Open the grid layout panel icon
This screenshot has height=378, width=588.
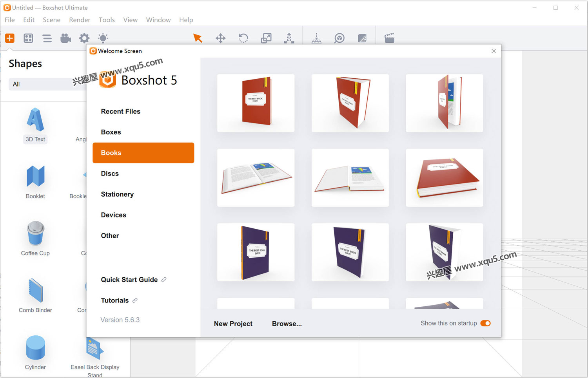[x=28, y=38]
